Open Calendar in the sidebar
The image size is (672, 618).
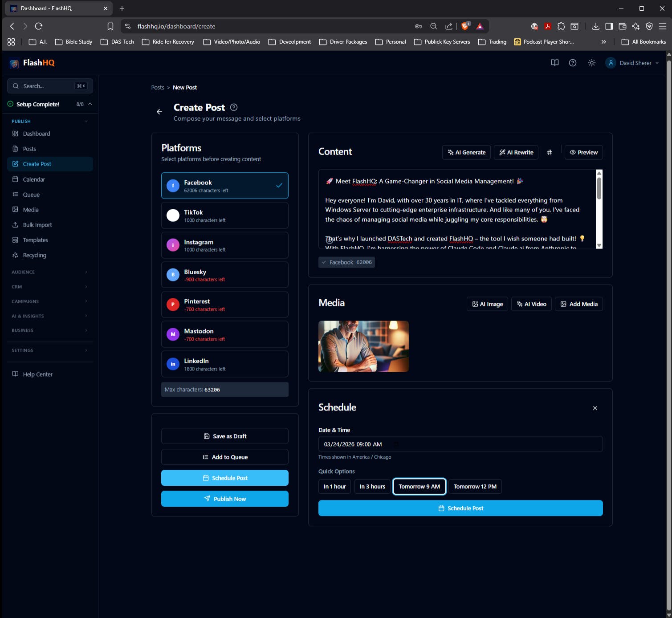pyautogui.click(x=50, y=179)
